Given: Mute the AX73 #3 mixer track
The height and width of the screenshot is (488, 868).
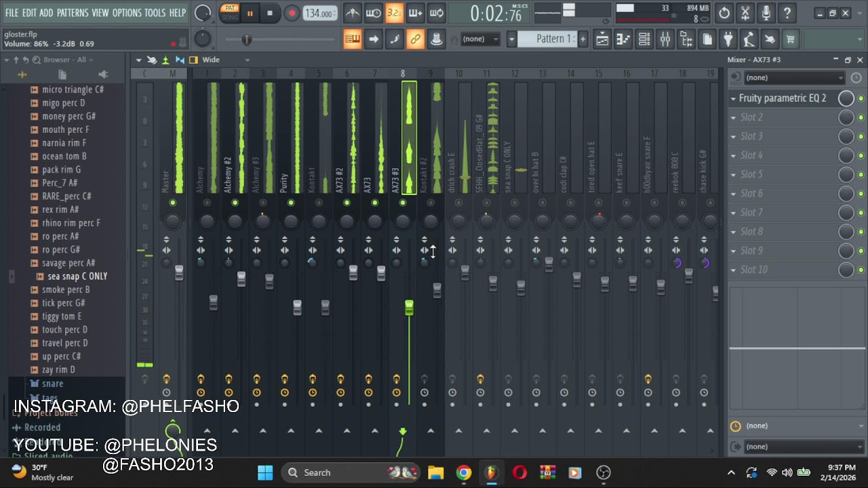Looking at the screenshot, I should tap(403, 203).
